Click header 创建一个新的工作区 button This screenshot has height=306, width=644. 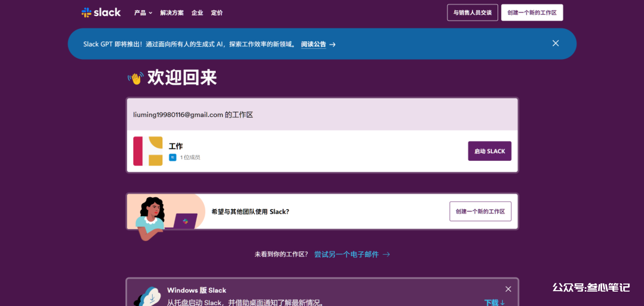(x=532, y=13)
